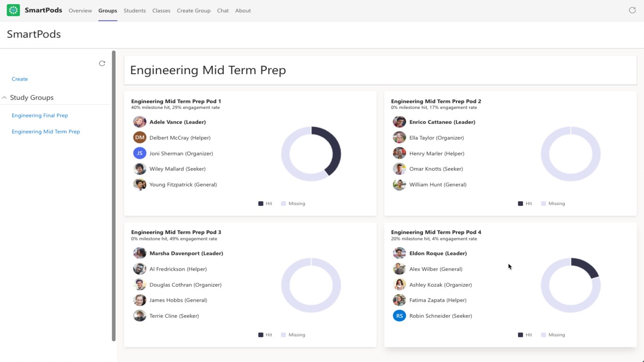Click the Create link in sidebar
This screenshot has width=644, height=362.
tap(20, 79)
